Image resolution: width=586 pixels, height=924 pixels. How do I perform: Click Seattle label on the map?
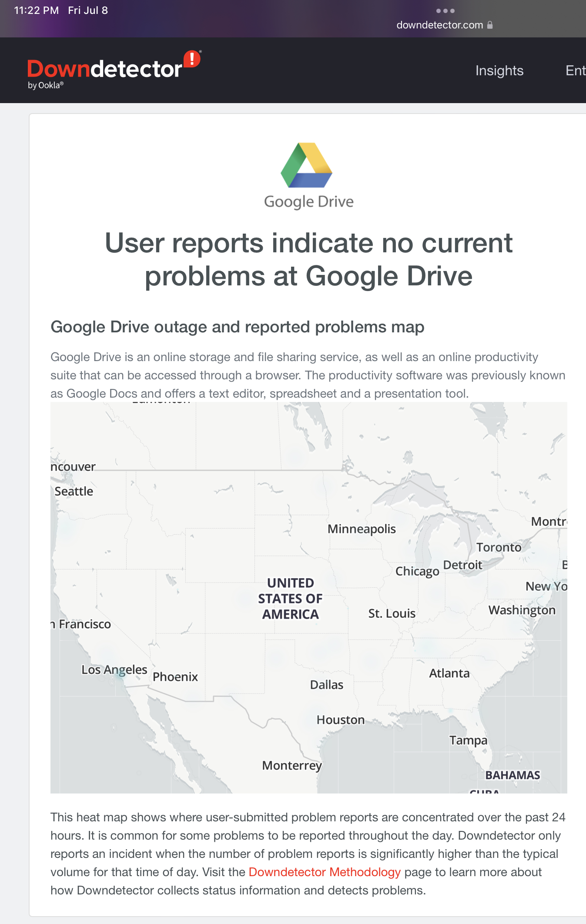coord(74,491)
